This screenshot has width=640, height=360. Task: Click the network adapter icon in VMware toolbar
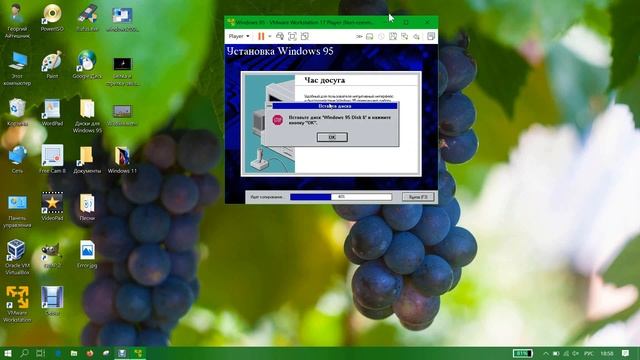[x=404, y=37]
